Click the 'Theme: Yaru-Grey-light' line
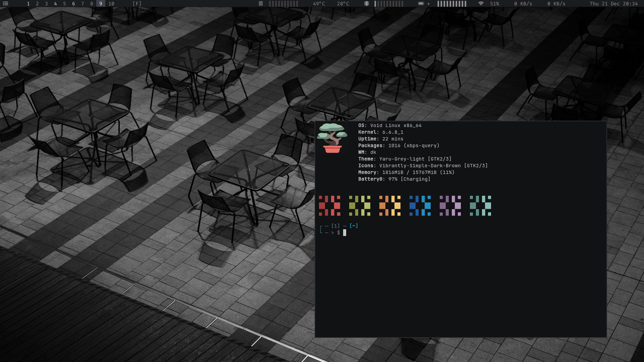This screenshot has height=362, width=644. 405,159
